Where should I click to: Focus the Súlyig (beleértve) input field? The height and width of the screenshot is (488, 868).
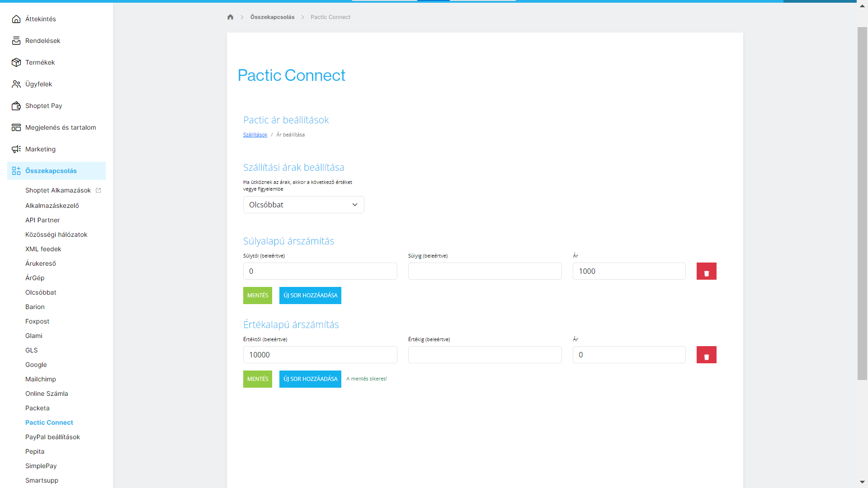485,271
